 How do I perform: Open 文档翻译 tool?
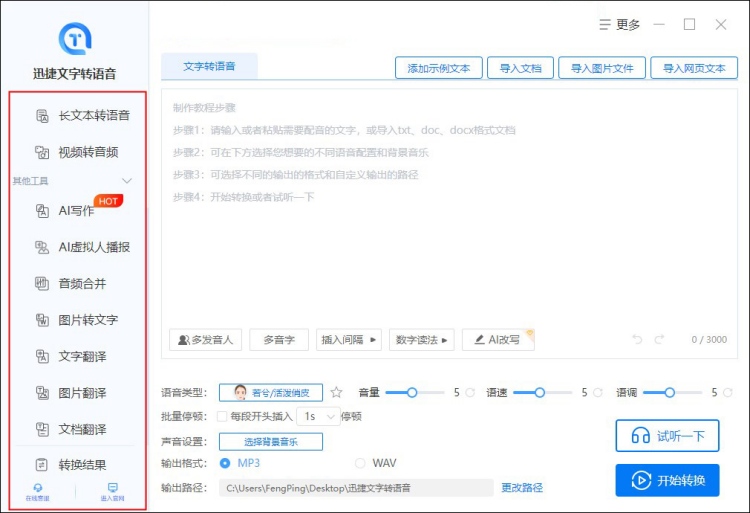[x=71, y=429]
